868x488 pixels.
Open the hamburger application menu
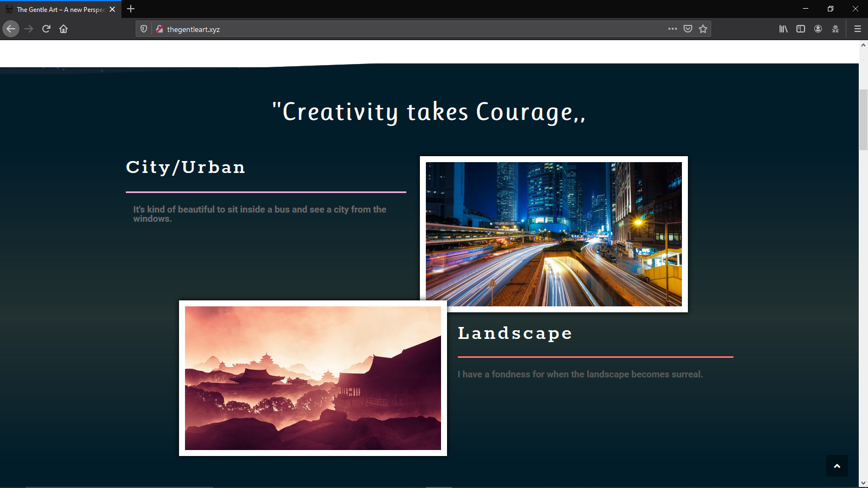pyautogui.click(x=858, y=29)
